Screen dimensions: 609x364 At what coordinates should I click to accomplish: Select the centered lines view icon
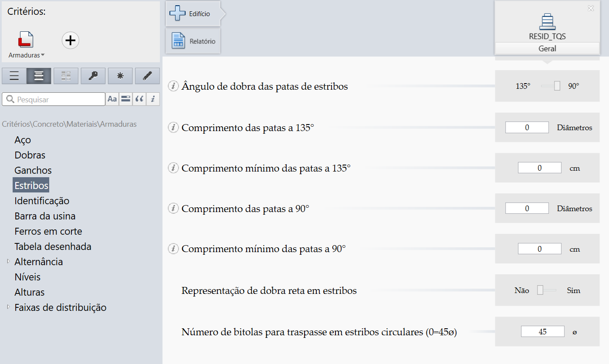click(39, 76)
